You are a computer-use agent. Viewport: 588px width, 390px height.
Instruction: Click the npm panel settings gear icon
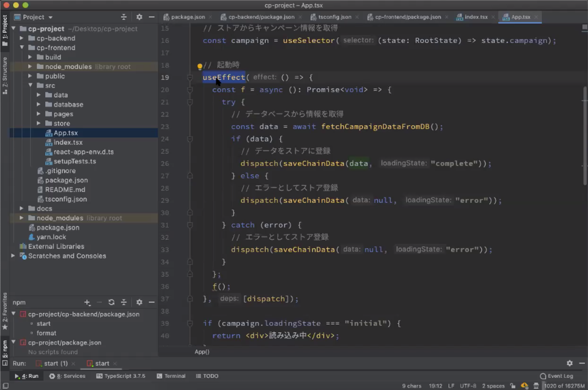[139, 302]
